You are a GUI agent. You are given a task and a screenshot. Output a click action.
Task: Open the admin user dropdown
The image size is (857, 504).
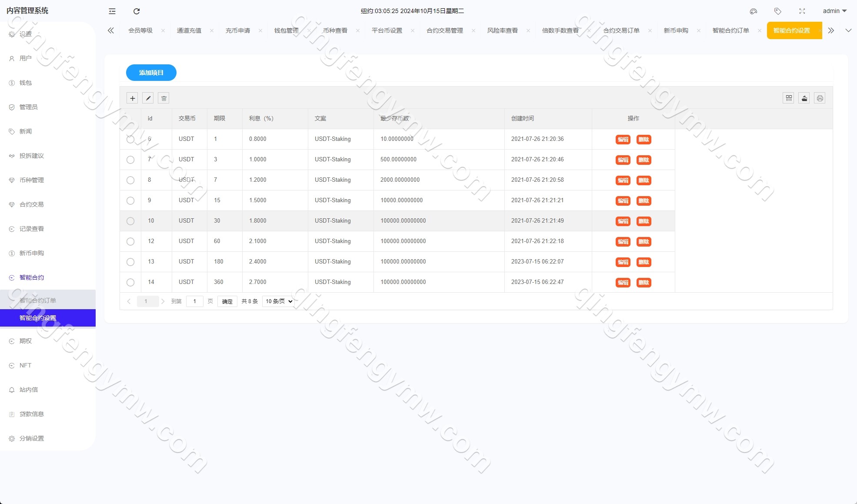click(834, 11)
